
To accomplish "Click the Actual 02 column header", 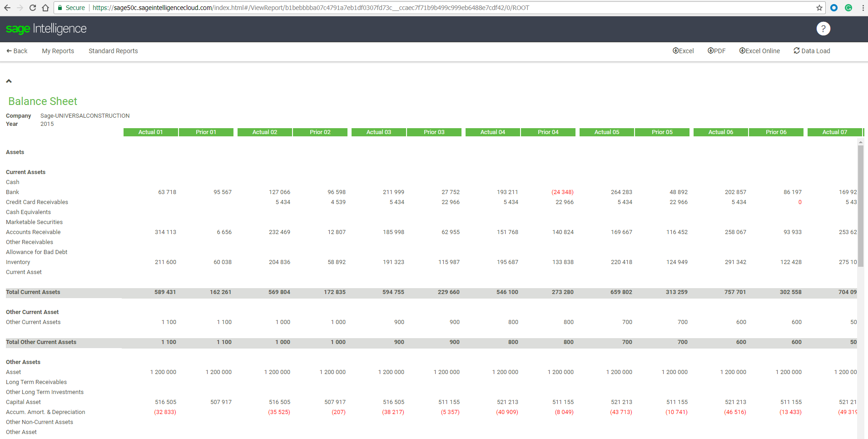I will pyautogui.click(x=264, y=132).
